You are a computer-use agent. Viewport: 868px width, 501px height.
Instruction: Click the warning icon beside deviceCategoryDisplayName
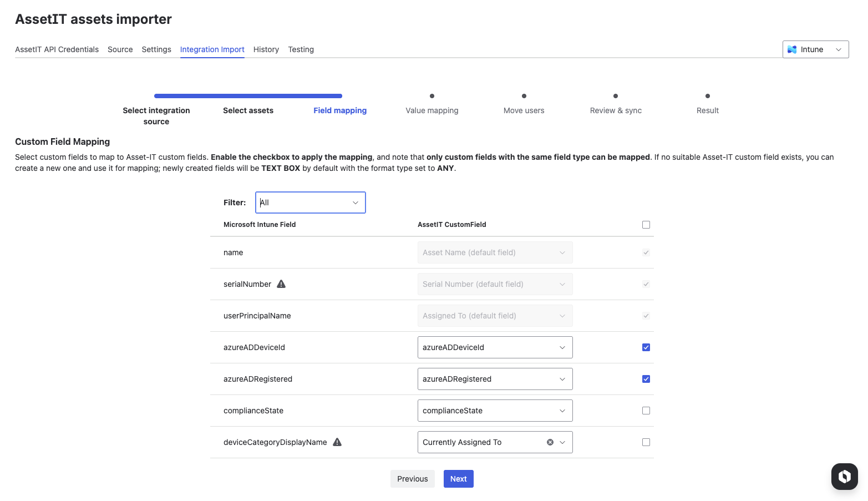click(337, 442)
